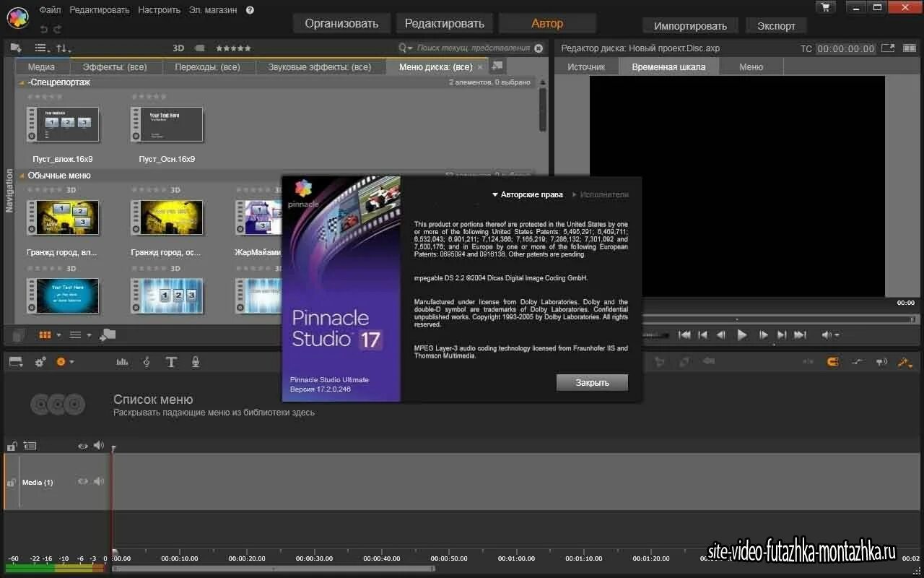This screenshot has height=578, width=924.
Task: Clear the library search field
Action: [538, 48]
